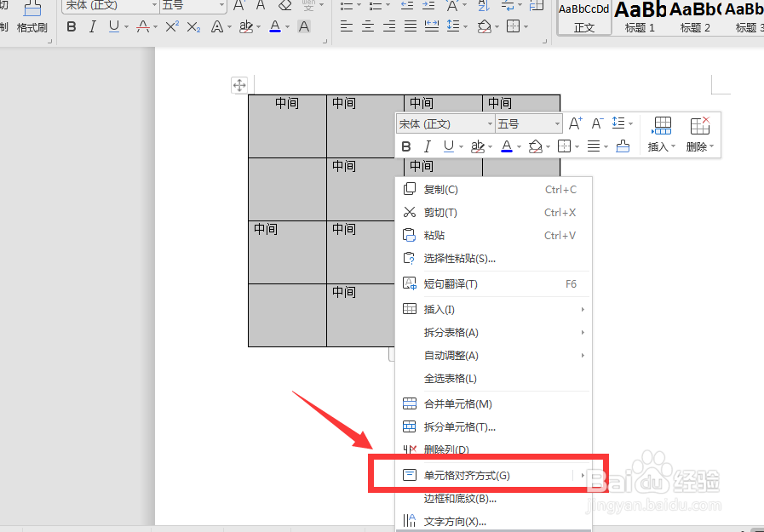
Task: Click the Increase Font Size icon on mini toolbar
Action: pyautogui.click(x=575, y=123)
